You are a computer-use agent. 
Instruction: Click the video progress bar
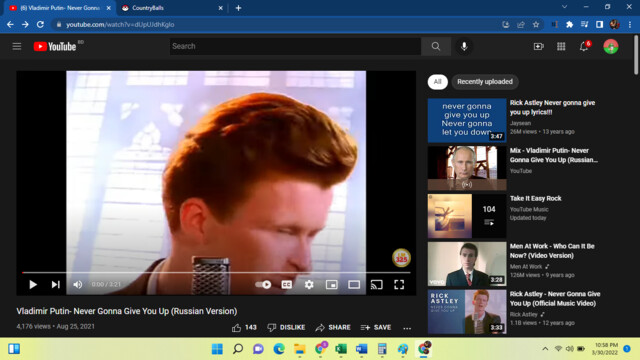(216, 272)
